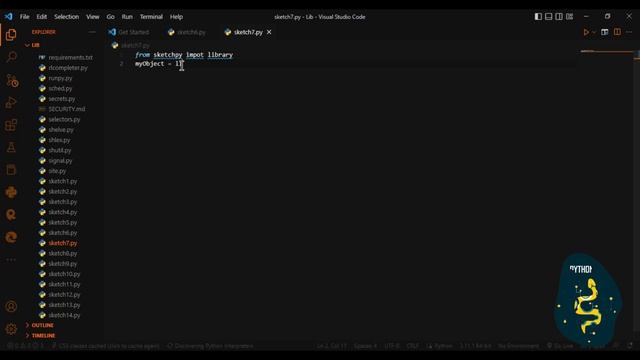Click the Ln 2, Col 17 status item
640x360 pixels.
click(332, 346)
